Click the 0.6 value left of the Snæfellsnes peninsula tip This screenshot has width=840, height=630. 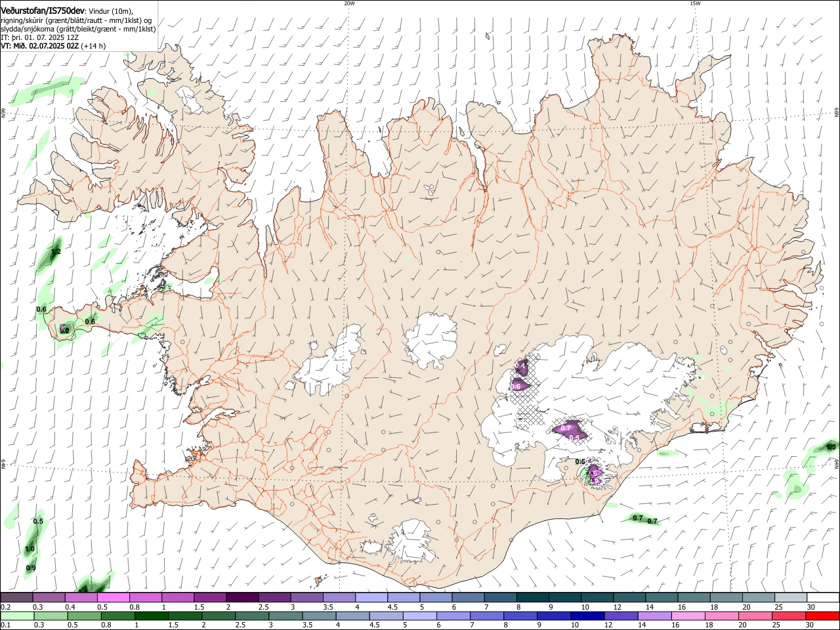coord(41,309)
